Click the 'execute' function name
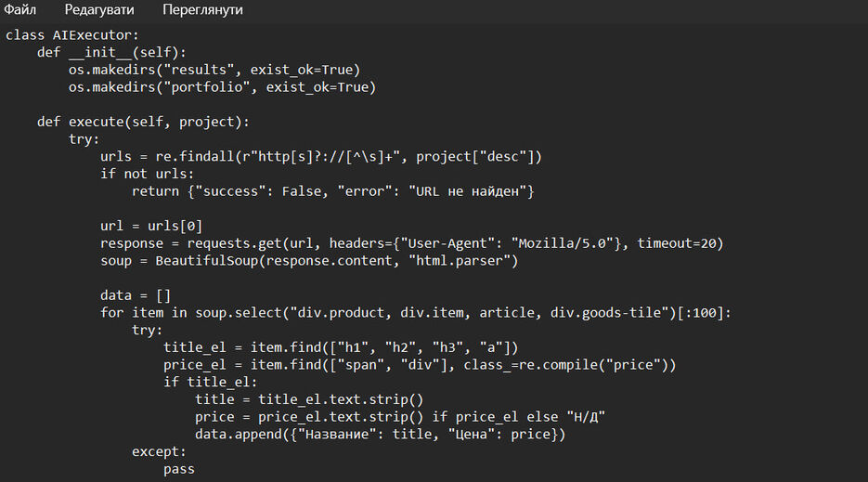This screenshot has width=868, height=482. [x=96, y=122]
